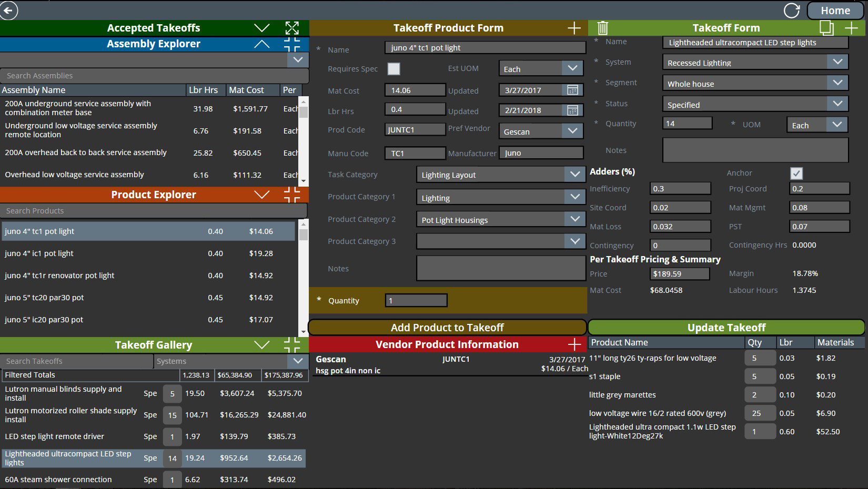868x489 pixels.
Task: Click the plus icon on Vendor Product Information
Action: click(x=574, y=344)
